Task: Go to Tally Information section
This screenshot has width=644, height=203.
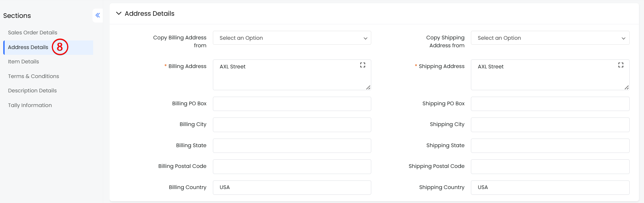Action: tap(30, 105)
